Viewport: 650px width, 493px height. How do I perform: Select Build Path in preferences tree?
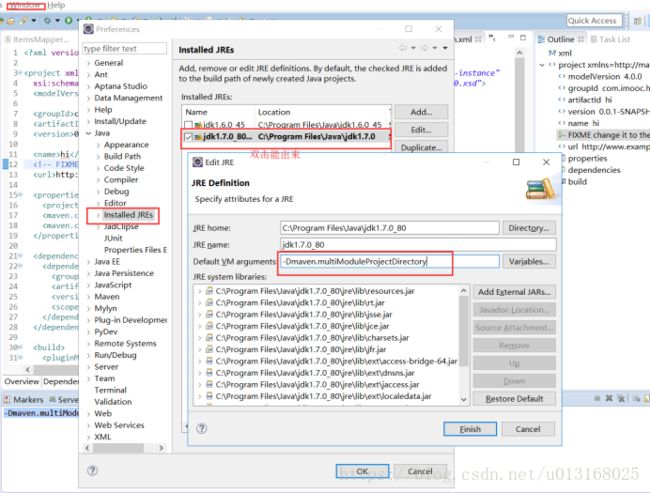[122, 156]
